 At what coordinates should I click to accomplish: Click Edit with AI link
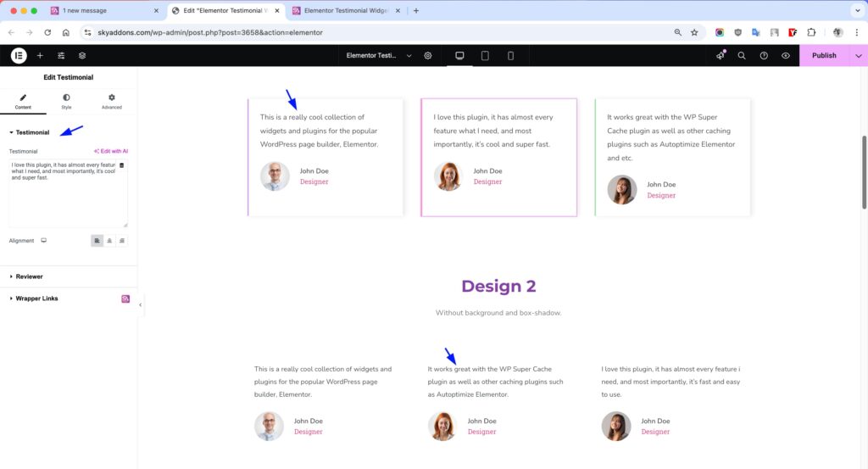pyautogui.click(x=111, y=151)
